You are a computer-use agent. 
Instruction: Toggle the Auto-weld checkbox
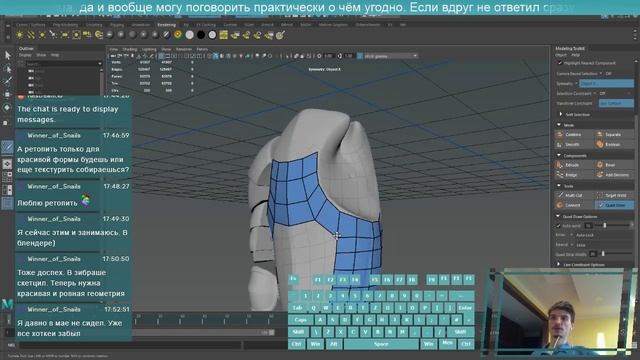click(558, 226)
